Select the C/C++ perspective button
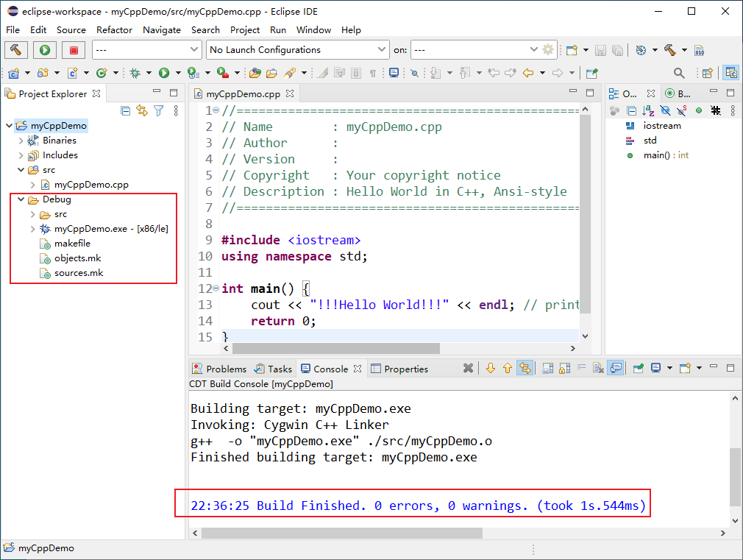Viewport: 743px width, 560px height. [x=731, y=73]
